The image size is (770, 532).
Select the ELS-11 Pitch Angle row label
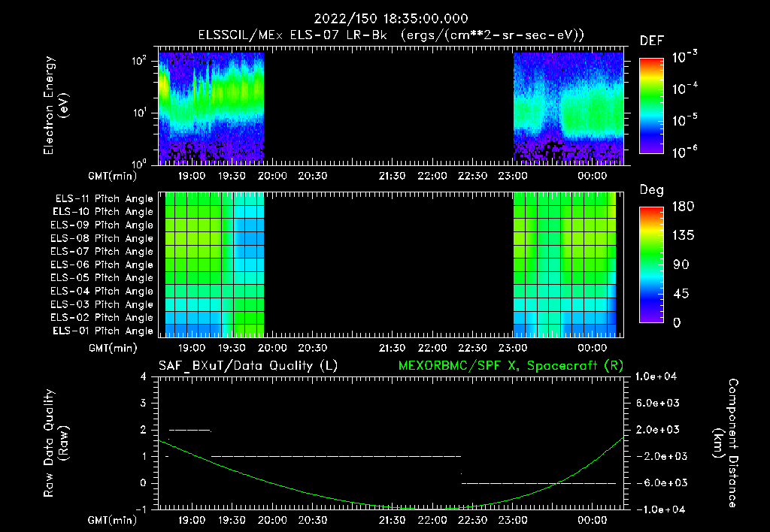pos(104,199)
